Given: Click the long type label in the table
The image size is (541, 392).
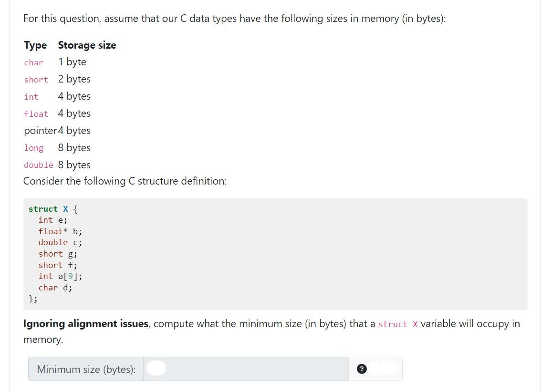Looking at the screenshot, I should 33,148.
